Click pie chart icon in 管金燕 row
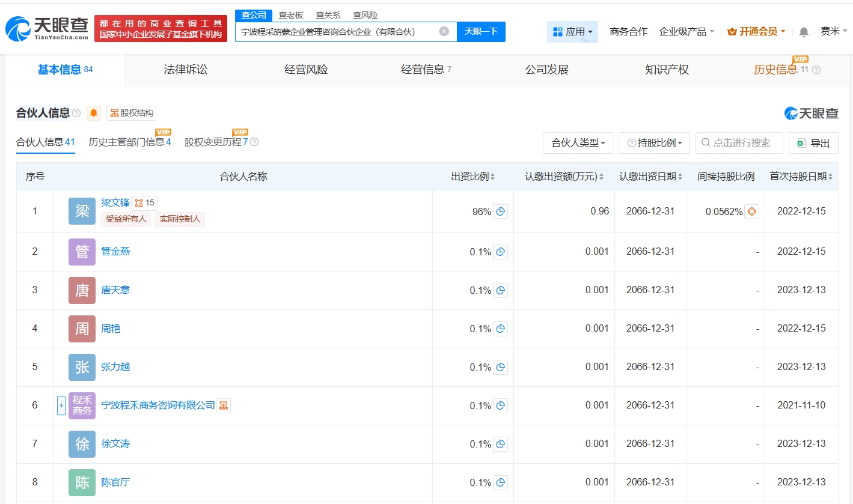 [x=500, y=252]
